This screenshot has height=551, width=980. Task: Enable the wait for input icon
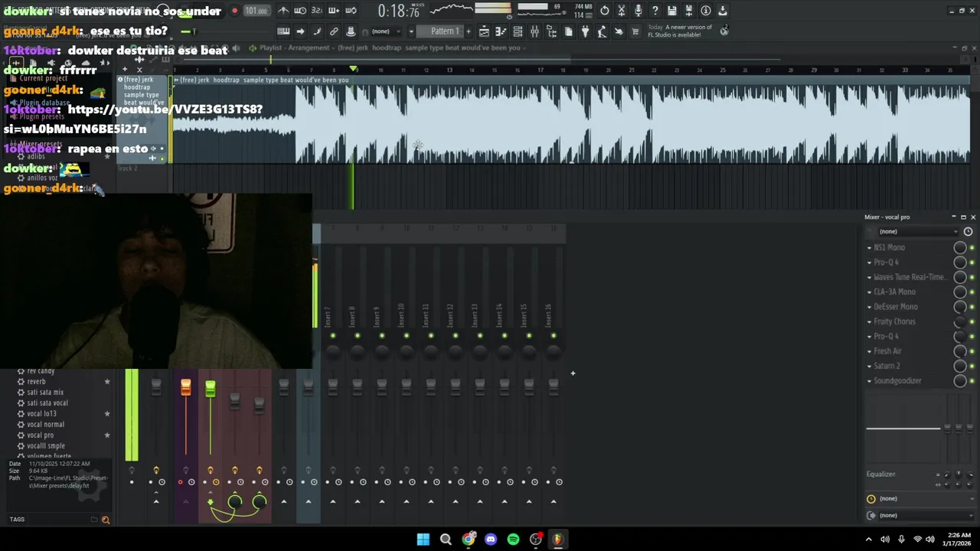[x=300, y=11]
